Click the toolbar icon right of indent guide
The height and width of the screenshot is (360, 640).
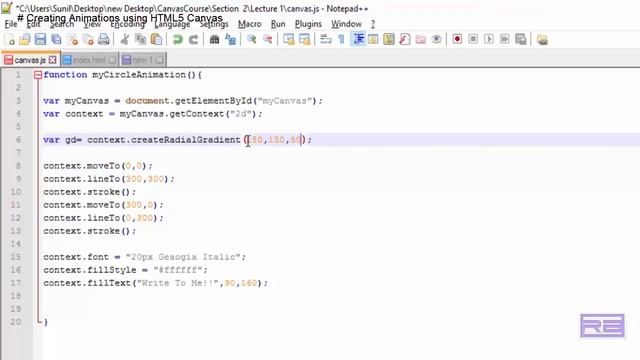[373, 39]
